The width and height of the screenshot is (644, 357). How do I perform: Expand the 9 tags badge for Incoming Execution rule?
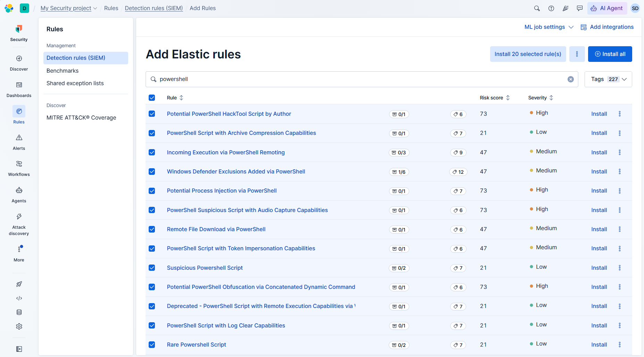(458, 153)
